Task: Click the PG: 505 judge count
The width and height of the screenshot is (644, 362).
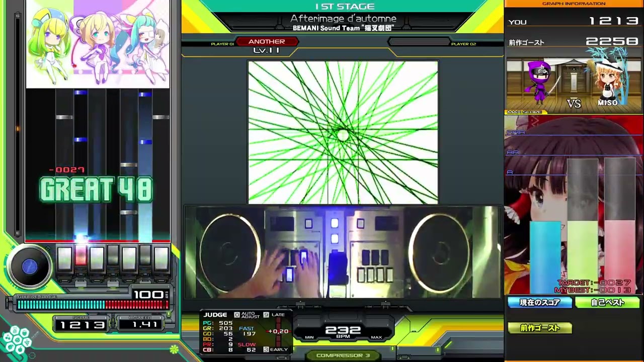Action: point(218,323)
